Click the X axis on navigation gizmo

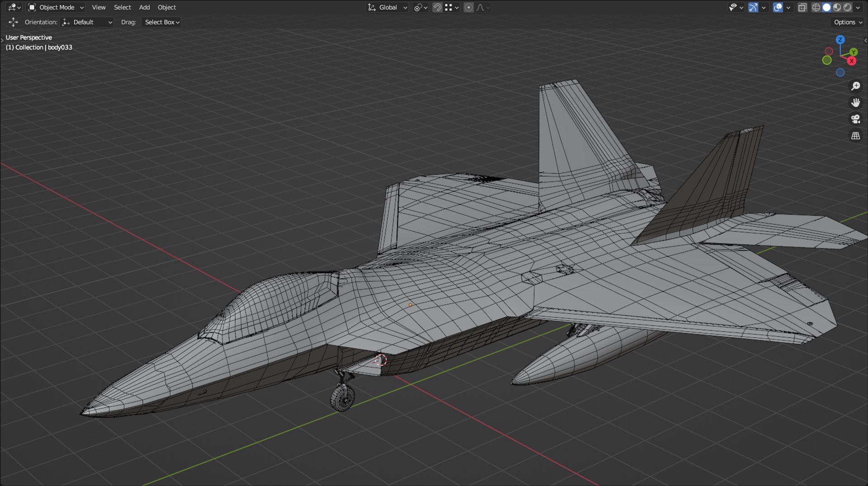coord(852,61)
